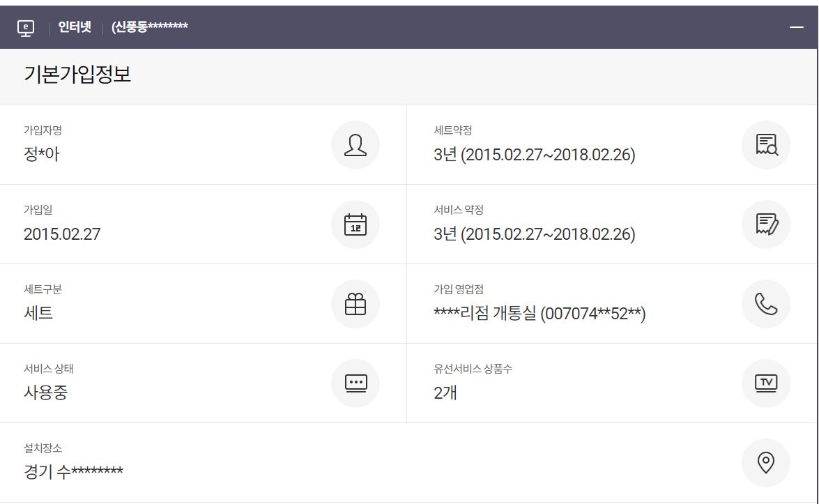Click the gift box icon for 세트구분
The image size is (819, 504).
(355, 304)
